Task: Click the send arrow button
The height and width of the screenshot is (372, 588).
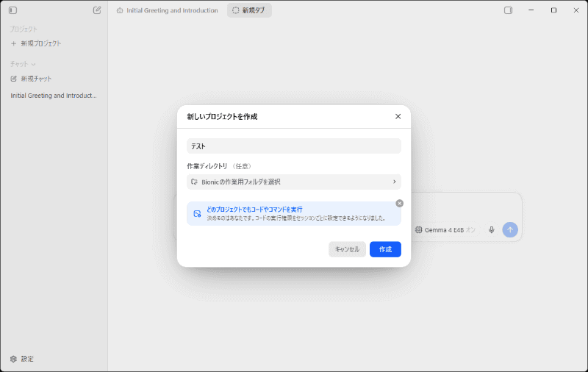Action: click(510, 229)
